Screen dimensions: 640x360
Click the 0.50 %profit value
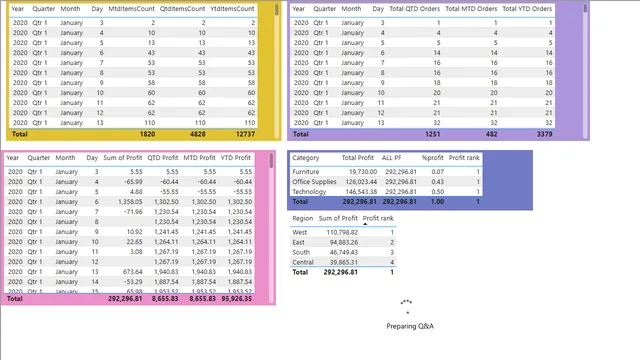438,191
